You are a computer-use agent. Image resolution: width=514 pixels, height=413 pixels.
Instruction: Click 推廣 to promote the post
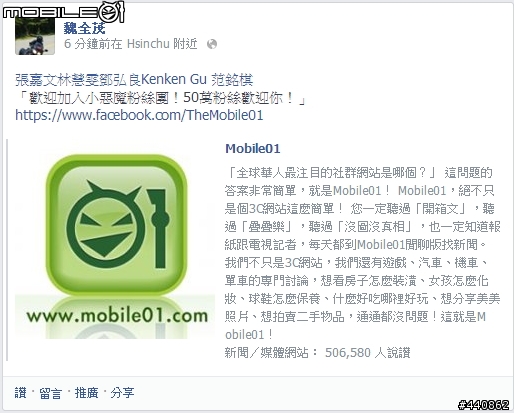pyautogui.click(x=86, y=393)
